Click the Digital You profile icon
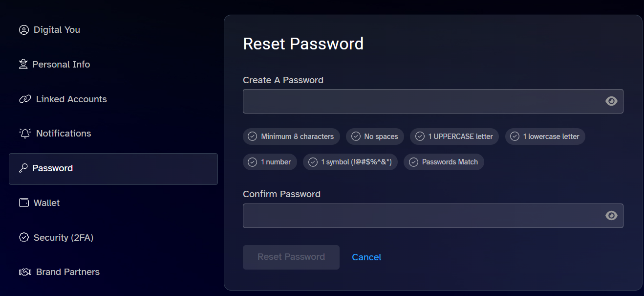Viewport: 644px width, 296px height. pyautogui.click(x=24, y=30)
